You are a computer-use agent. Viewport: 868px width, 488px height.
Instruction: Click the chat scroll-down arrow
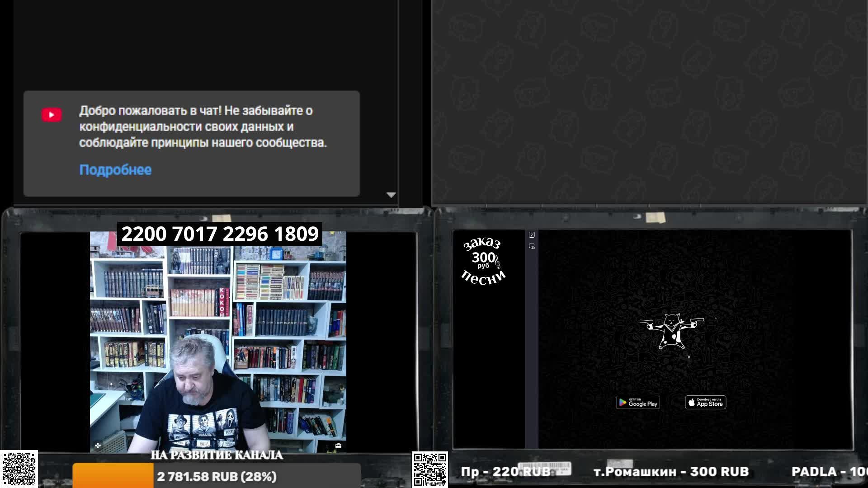pyautogui.click(x=391, y=195)
